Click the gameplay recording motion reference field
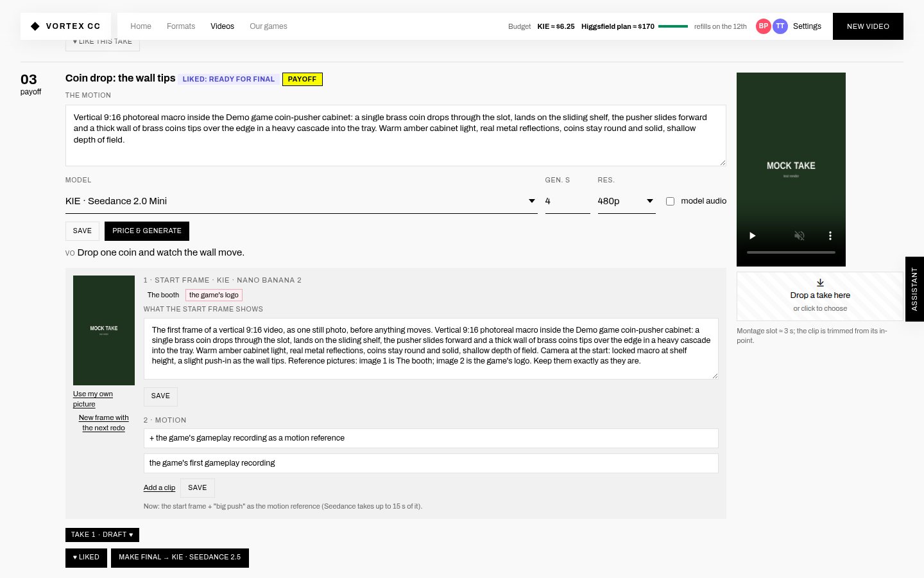Image resolution: width=924 pixels, height=578 pixels. point(431,438)
